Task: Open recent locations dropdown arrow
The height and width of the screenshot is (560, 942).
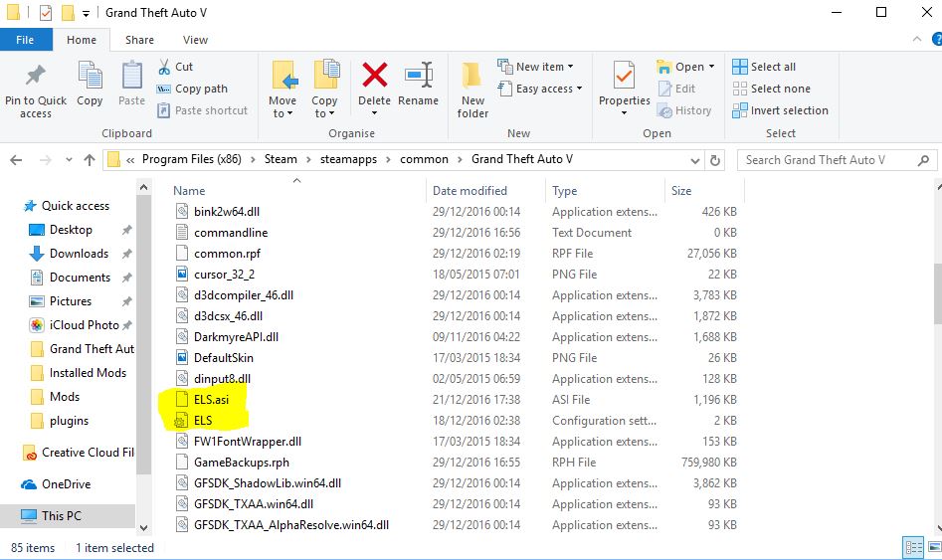Action: pyautogui.click(x=69, y=160)
